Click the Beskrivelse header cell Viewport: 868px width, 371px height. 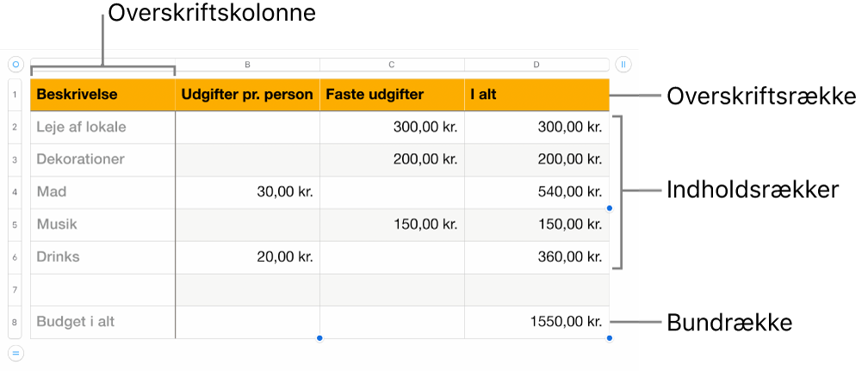point(102,95)
